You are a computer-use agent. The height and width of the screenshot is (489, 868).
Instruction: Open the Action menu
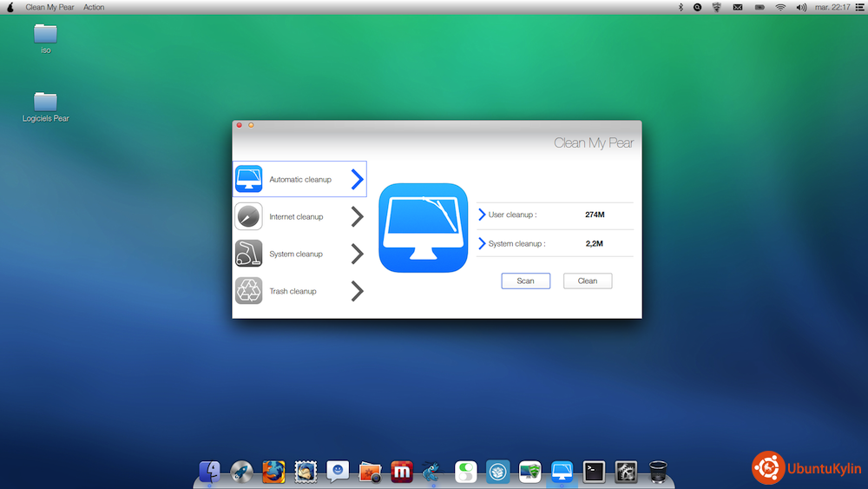coord(94,7)
